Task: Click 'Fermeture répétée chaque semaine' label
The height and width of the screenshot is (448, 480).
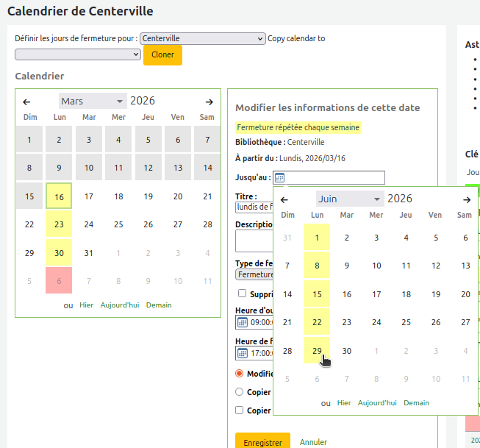Action: click(x=298, y=127)
